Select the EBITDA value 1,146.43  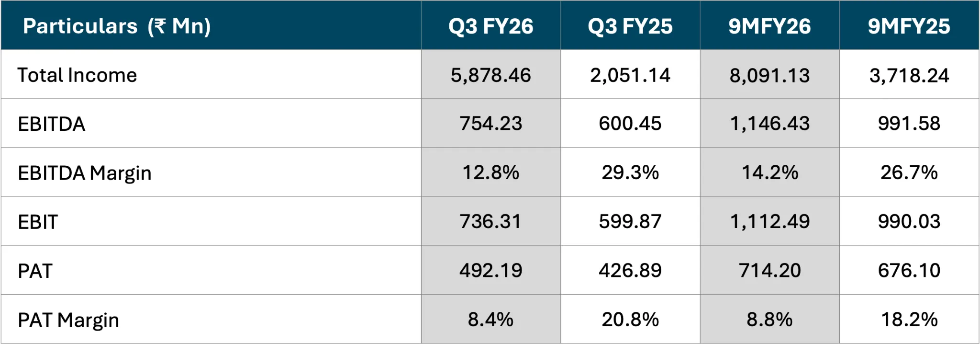click(769, 124)
